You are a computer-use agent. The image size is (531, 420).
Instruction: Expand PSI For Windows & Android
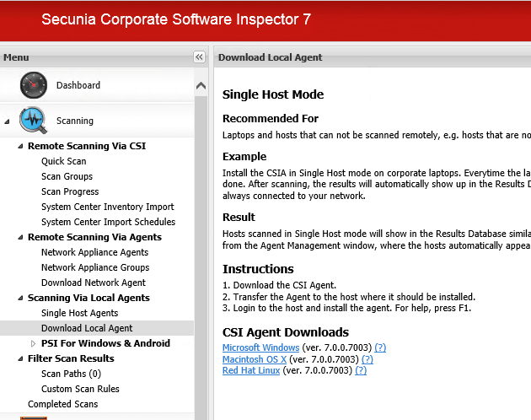tap(34, 344)
